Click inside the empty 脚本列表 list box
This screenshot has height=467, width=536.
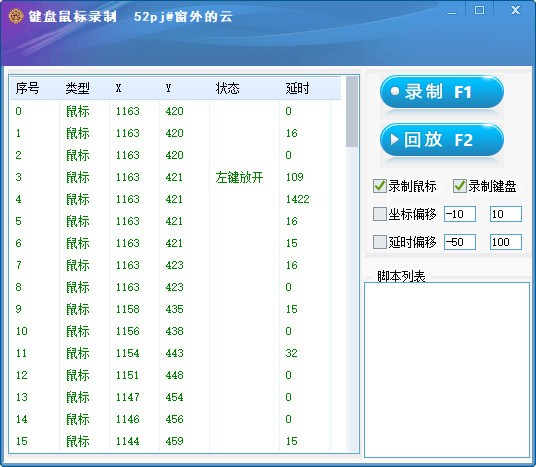click(447, 370)
